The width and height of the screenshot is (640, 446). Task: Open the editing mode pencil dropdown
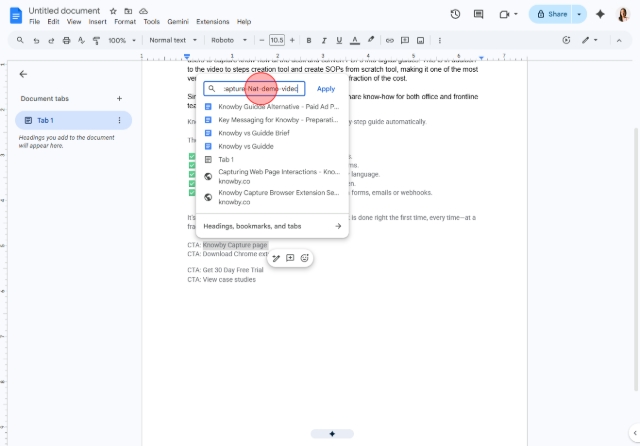point(590,40)
